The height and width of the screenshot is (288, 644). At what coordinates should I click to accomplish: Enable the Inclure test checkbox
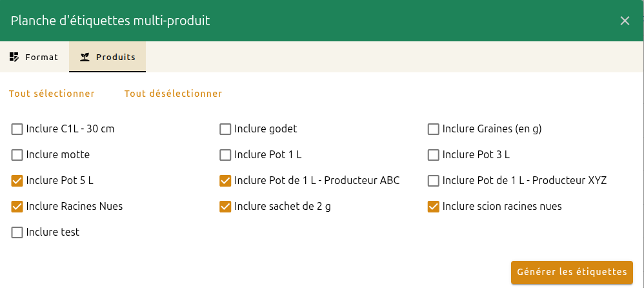(x=17, y=232)
